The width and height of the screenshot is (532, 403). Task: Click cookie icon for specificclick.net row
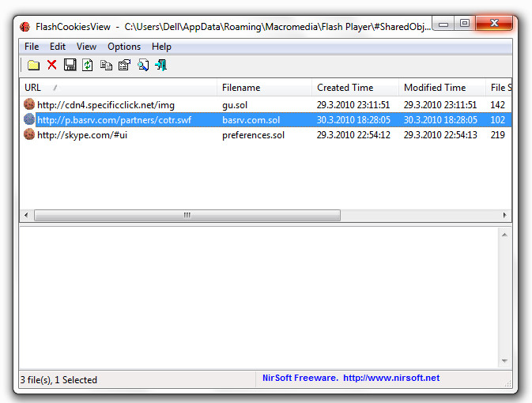coord(29,104)
